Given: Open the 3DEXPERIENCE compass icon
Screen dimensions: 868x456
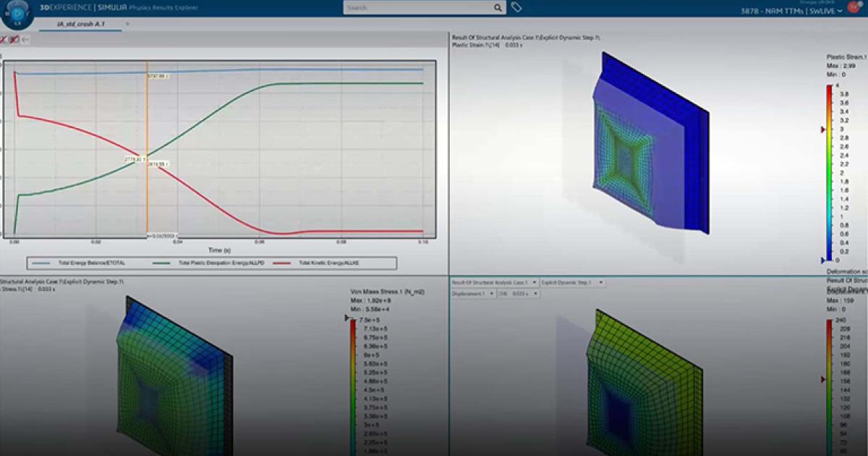Looking at the screenshot, I should [x=16, y=16].
